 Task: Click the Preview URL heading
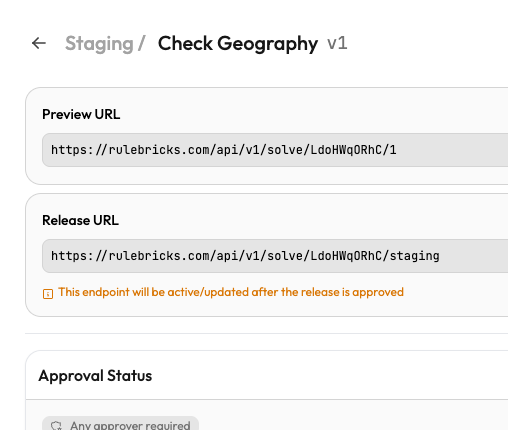coord(81,114)
